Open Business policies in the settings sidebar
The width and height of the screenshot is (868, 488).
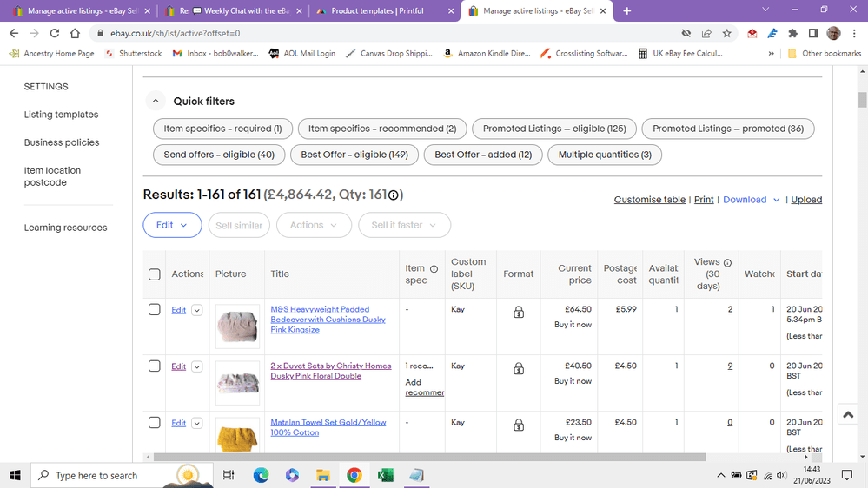click(x=62, y=142)
